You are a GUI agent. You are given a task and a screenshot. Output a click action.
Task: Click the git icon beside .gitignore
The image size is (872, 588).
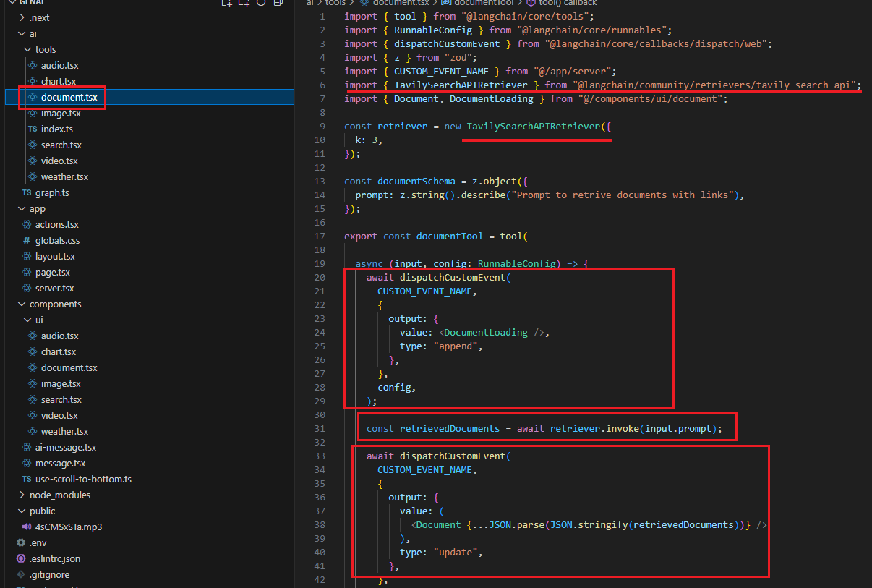coord(21,575)
